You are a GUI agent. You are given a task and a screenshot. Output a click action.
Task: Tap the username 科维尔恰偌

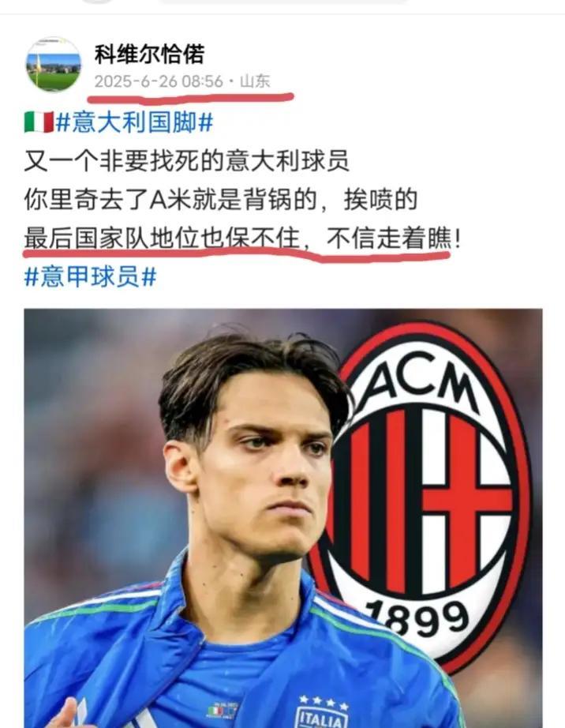coord(149,54)
